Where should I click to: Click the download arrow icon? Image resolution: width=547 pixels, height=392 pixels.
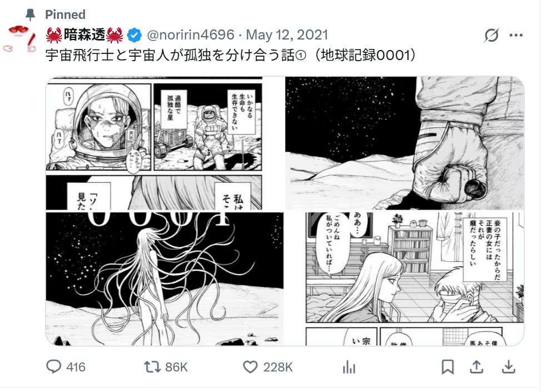pos(509,367)
